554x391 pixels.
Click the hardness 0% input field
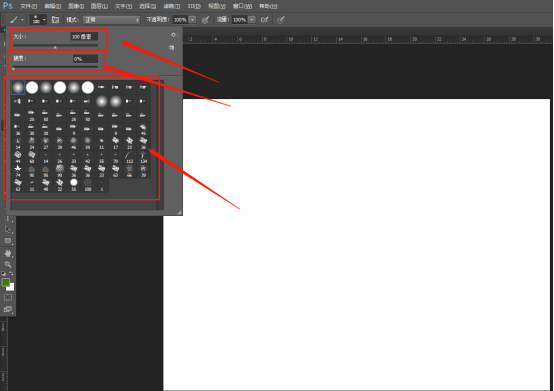86,59
